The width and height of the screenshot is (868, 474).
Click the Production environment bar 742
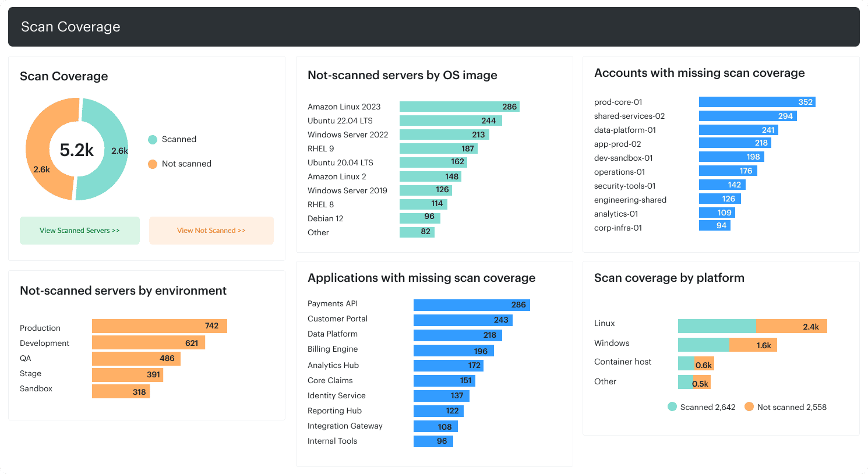(160, 326)
